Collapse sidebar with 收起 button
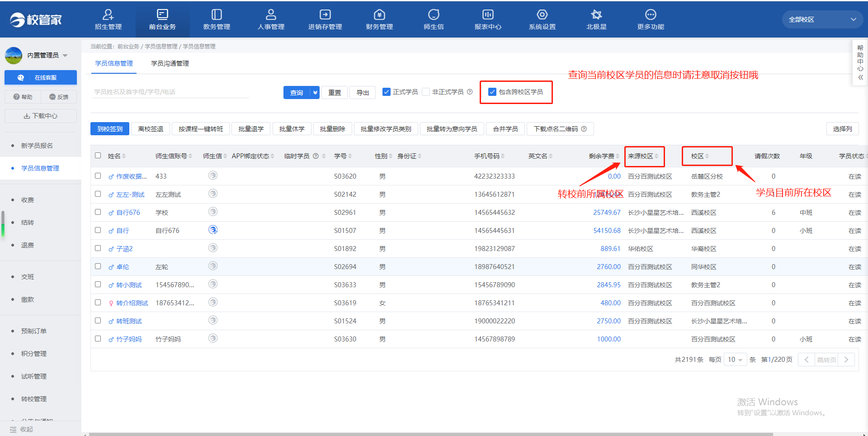 [x=21, y=429]
